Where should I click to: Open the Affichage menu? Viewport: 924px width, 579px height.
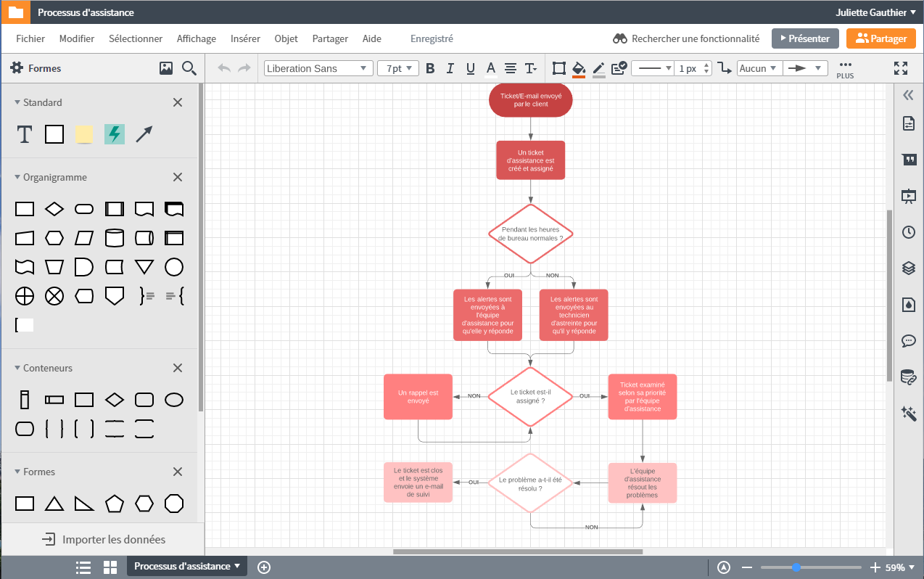click(x=196, y=38)
